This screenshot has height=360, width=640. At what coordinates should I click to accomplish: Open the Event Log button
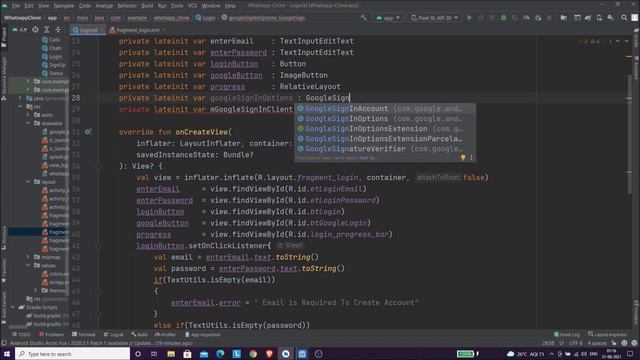(567, 334)
